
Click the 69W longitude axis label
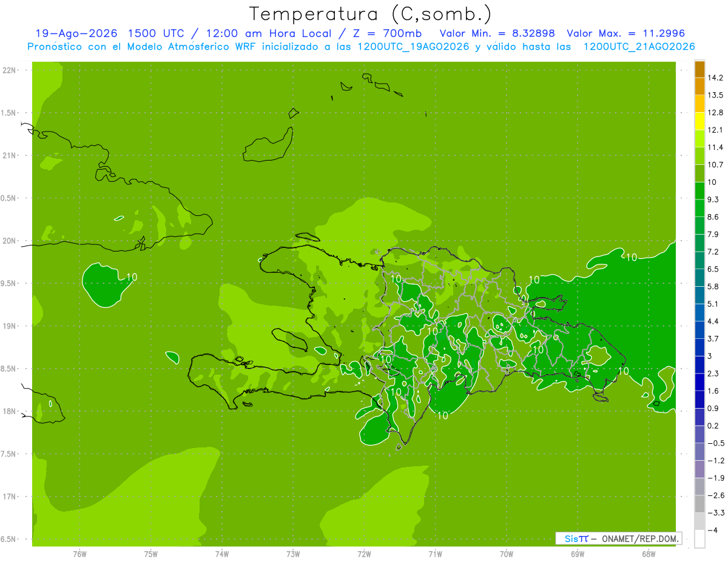(577, 554)
